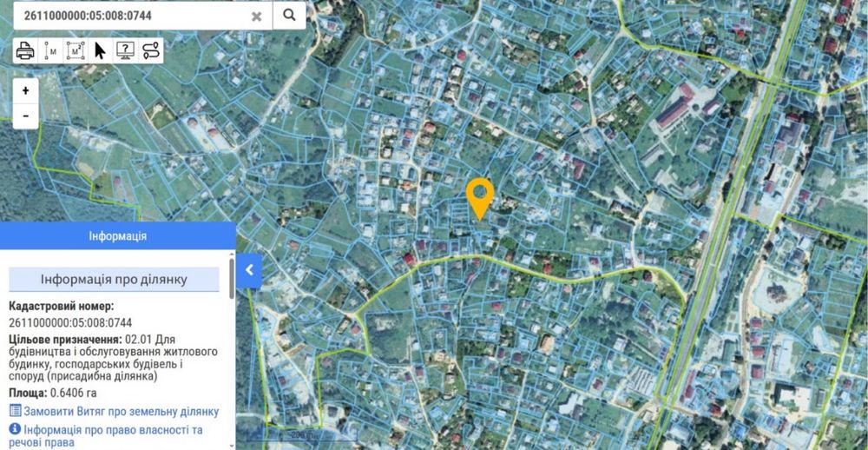Open the print map tool
Image resolution: width=868 pixels, height=450 pixels.
click(25, 51)
